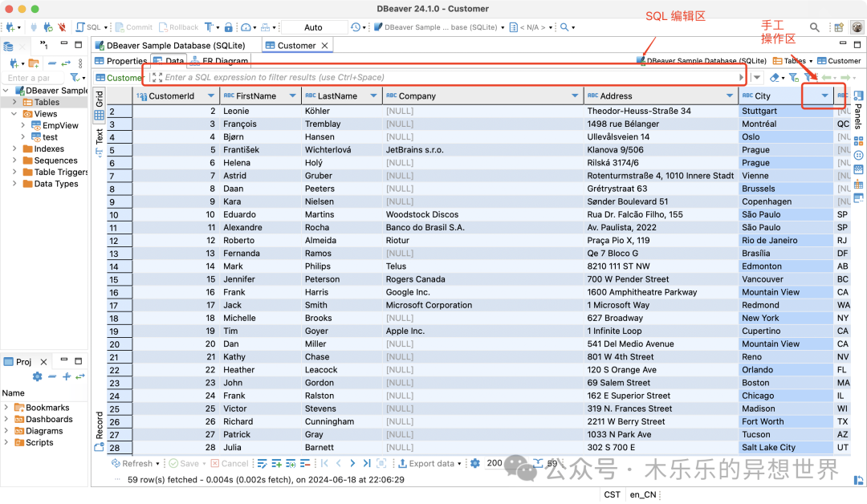Open the LastName column filter dropdown
Image resolution: width=867 pixels, height=504 pixels.
point(373,96)
